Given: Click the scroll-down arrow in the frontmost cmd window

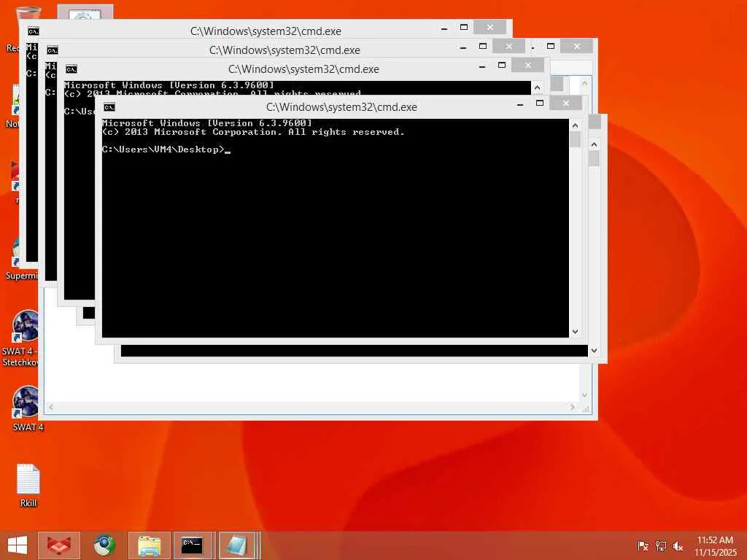Looking at the screenshot, I should (x=575, y=331).
